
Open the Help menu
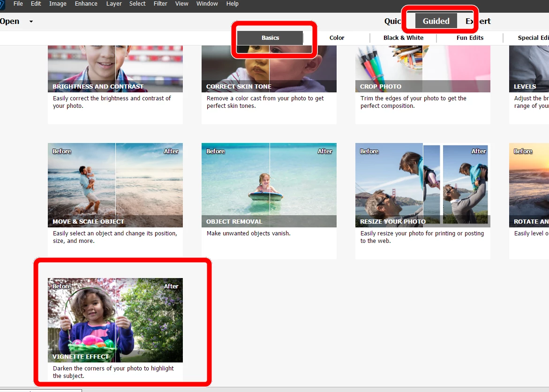(232, 4)
